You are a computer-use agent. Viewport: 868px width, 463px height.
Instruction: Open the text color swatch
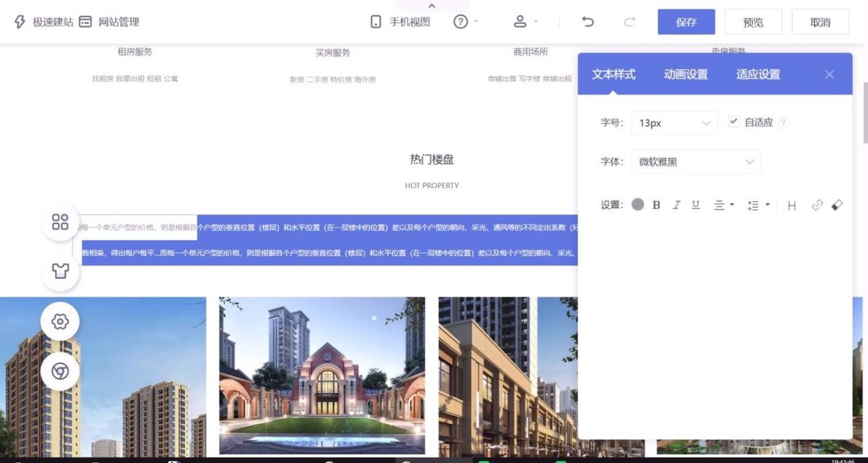[637, 205]
